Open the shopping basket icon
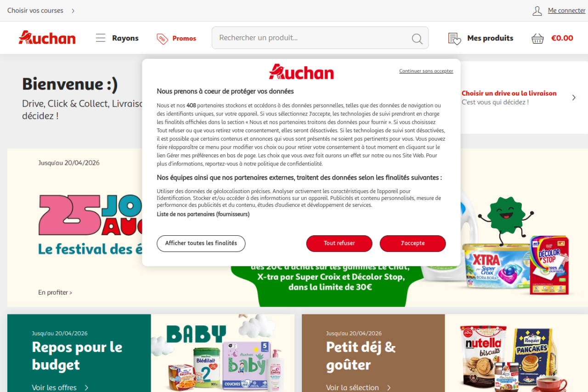The width and height of the screenshot is (588, 392). [537, 39]
